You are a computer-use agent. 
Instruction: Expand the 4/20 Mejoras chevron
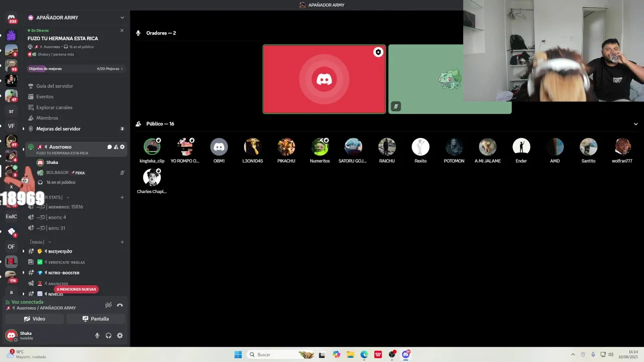coord(122,68)
